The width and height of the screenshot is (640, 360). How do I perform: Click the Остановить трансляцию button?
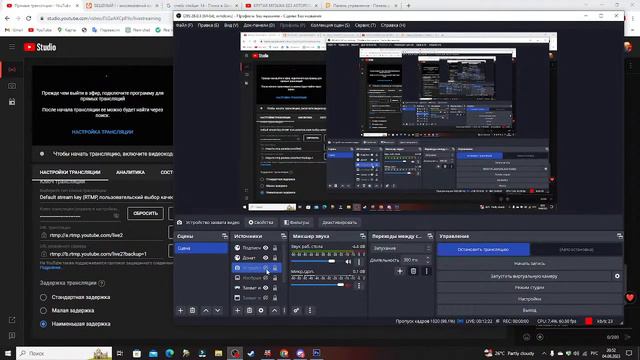pyautogui.click(x=483, y=249)
